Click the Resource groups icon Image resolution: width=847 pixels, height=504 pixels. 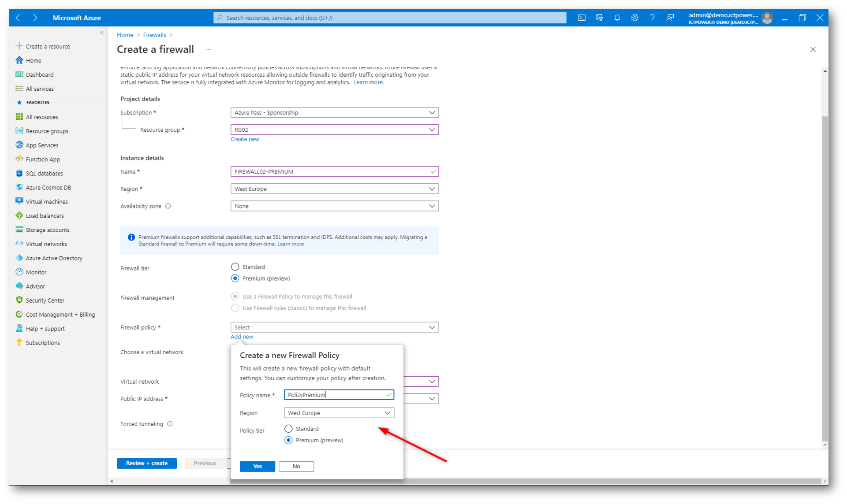pyautogui.click(x=19, y=131)
